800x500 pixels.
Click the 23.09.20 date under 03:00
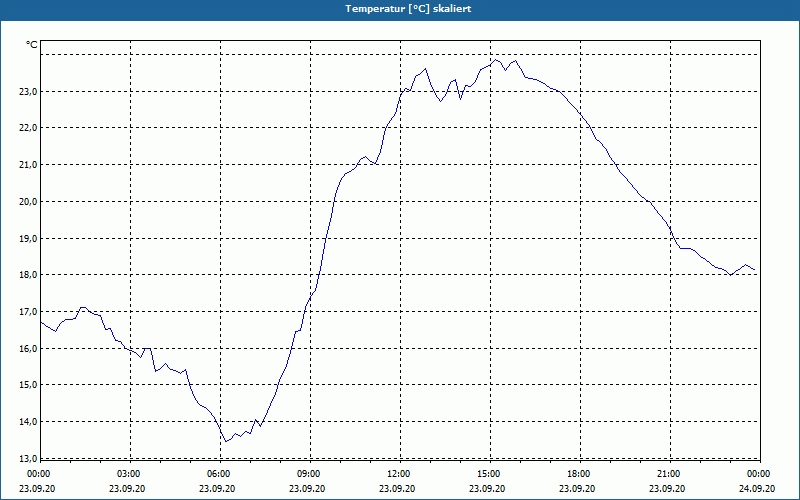(x=127, y=488)
